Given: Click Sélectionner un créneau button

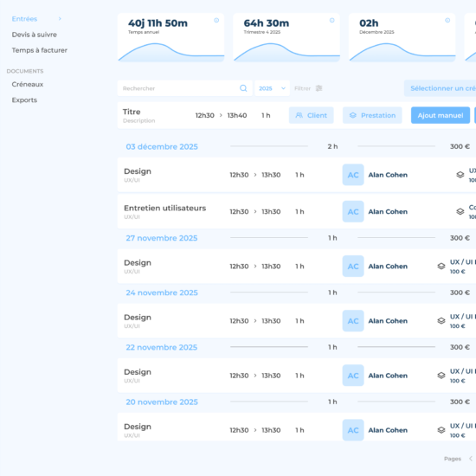Looking at the screenshot, I should coord(441,88).
